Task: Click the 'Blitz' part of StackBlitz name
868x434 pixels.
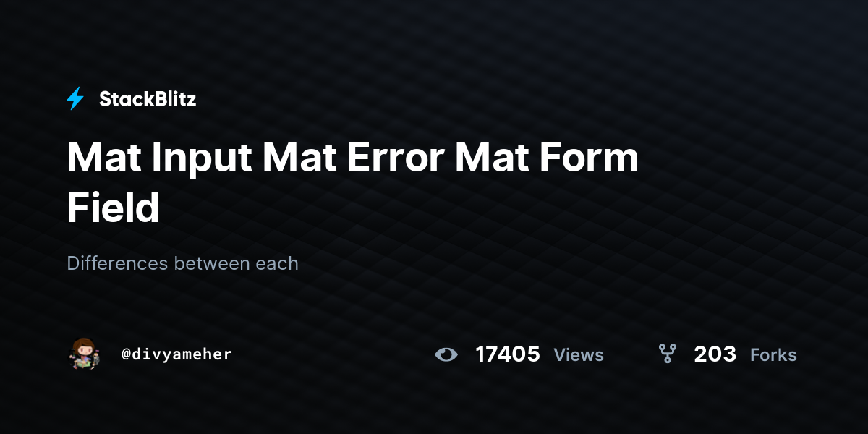Action: pyautogui.click(x=173, y=99)
